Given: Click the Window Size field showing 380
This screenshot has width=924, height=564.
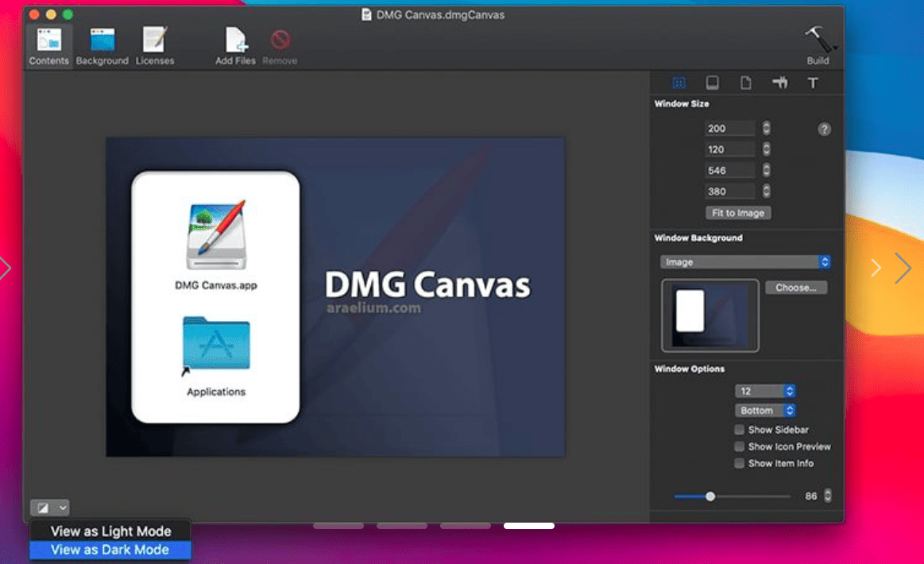Looking at the screenshot, I should [x=729, y=191].
